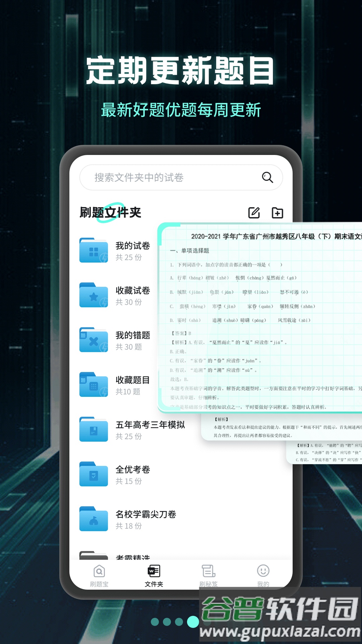Switch to the 刷秘笈 tab
The width and height of the screenshot is (362, 644).
[208, 576]
